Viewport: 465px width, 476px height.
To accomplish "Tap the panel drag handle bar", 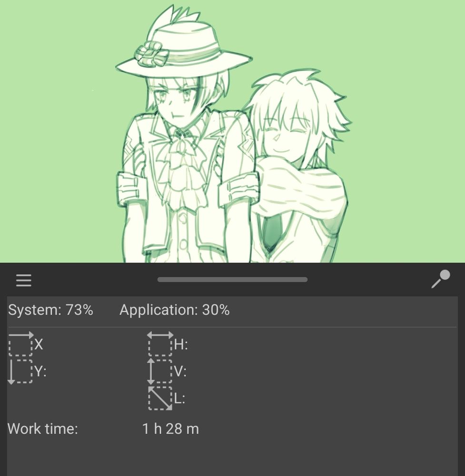I will [x=232, y=279].
